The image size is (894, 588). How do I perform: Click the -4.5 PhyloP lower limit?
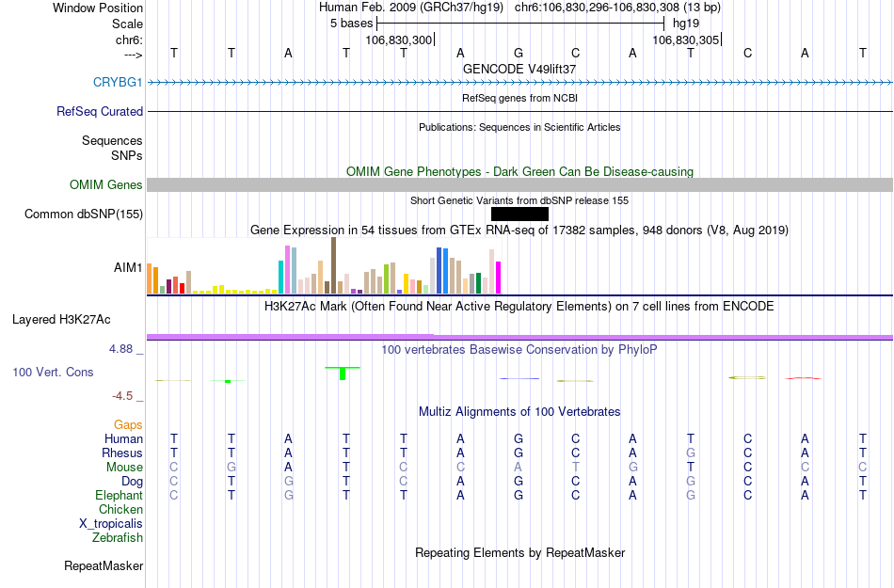coord(122,395)
